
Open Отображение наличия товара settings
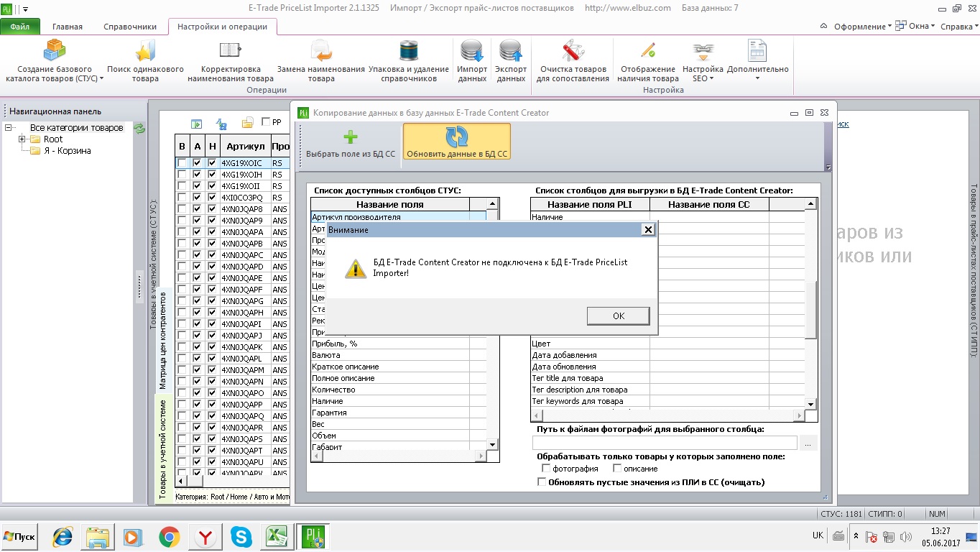click(x=647, y=61)
